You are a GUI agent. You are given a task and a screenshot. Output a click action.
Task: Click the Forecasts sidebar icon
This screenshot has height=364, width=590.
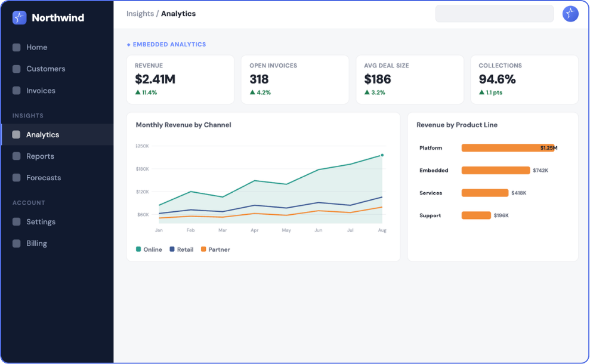[x=17, y=178]
